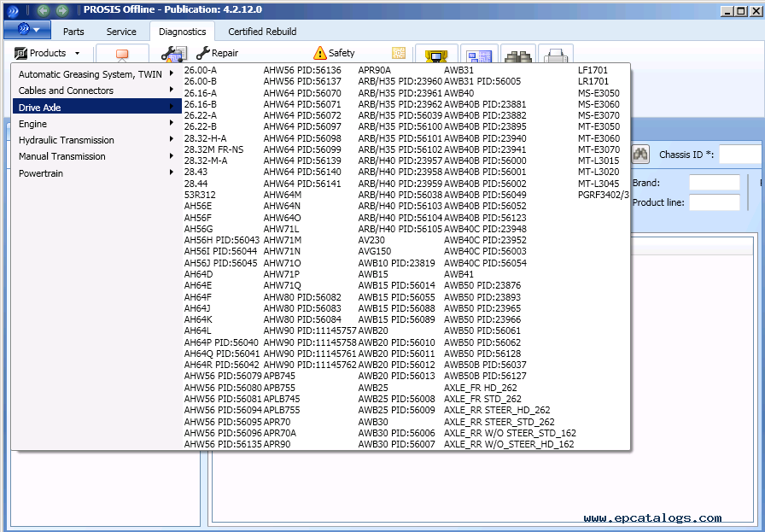Click the orange speech bubble toolbar icon
765x532 pixels.
122,54
